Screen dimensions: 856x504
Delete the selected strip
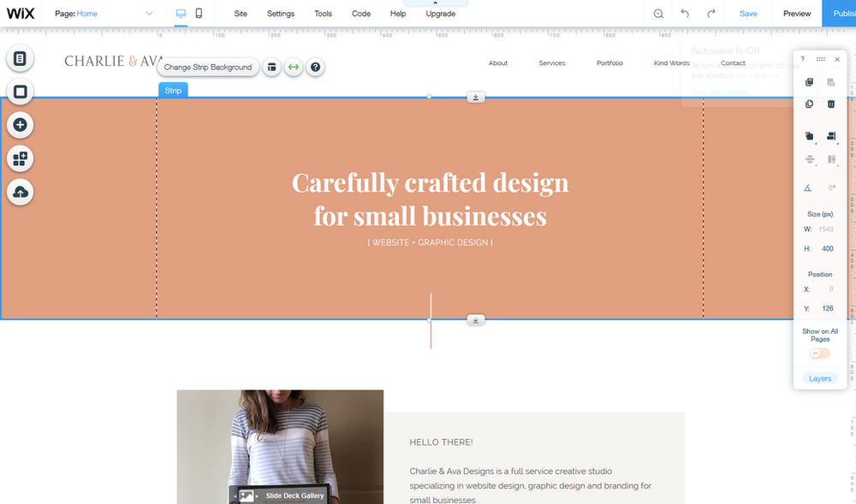click(830, 104)
